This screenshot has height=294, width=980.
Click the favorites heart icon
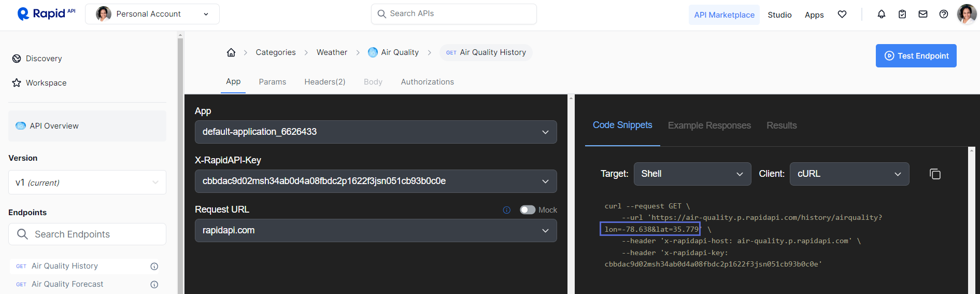842,15
